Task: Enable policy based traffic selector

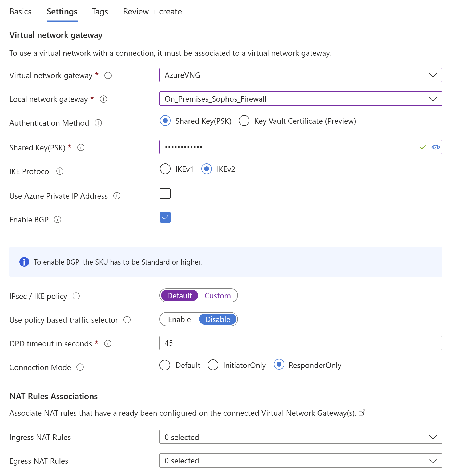Action: pyautogui.click(x=179, y=319)
